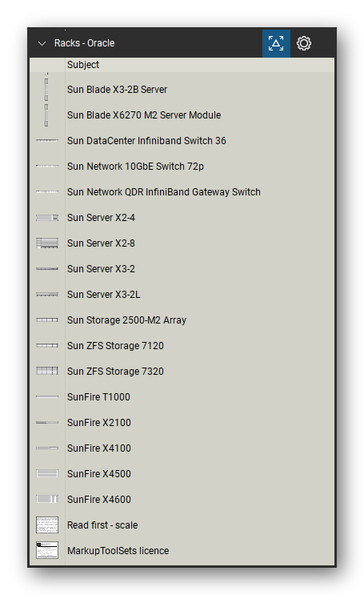Choose the SunFire X2100 text
The image size is (364, 595).
point(99,423)
